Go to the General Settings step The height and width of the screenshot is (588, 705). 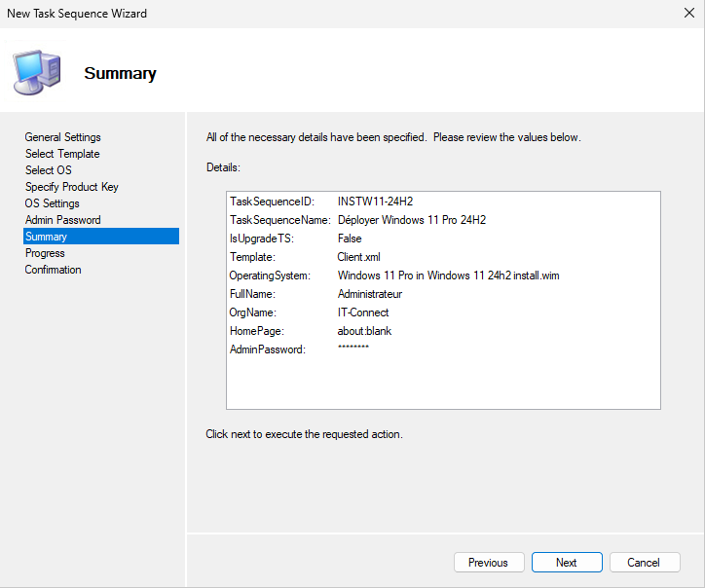point(62,137)
